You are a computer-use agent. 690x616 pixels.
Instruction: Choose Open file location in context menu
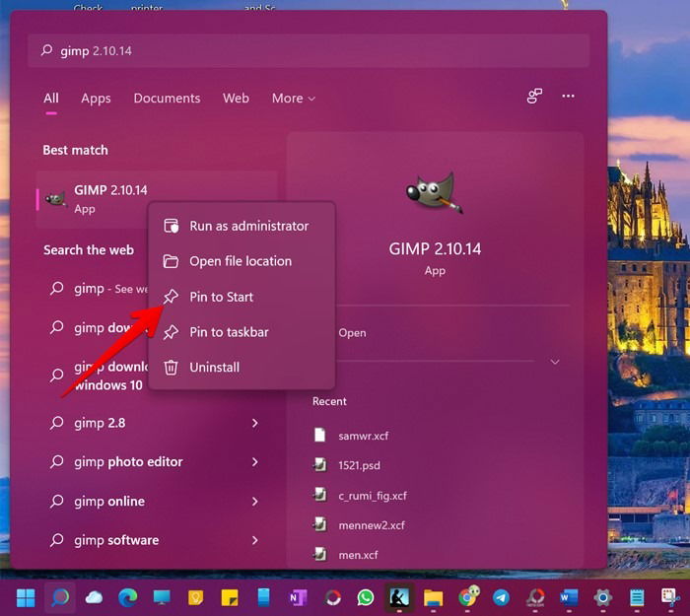(x=242, y=261)
